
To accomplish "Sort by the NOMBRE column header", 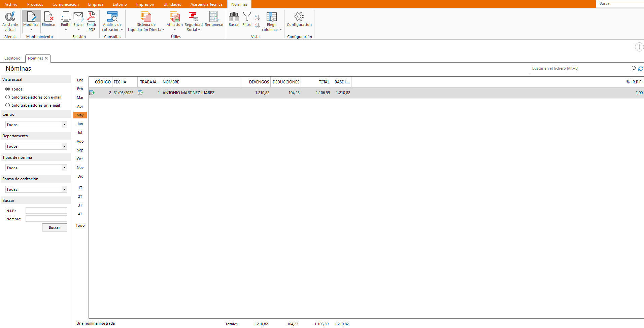I will coord(201,82).
